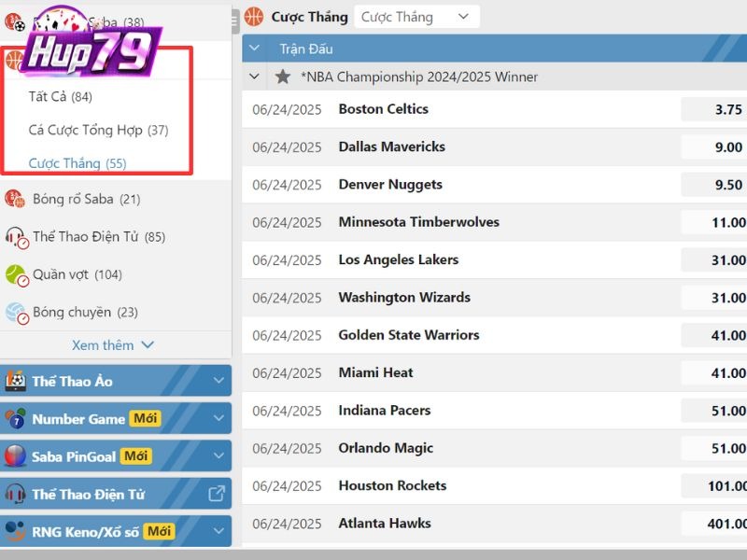Click the Saba PinGoal ball icon

[16, 456]
